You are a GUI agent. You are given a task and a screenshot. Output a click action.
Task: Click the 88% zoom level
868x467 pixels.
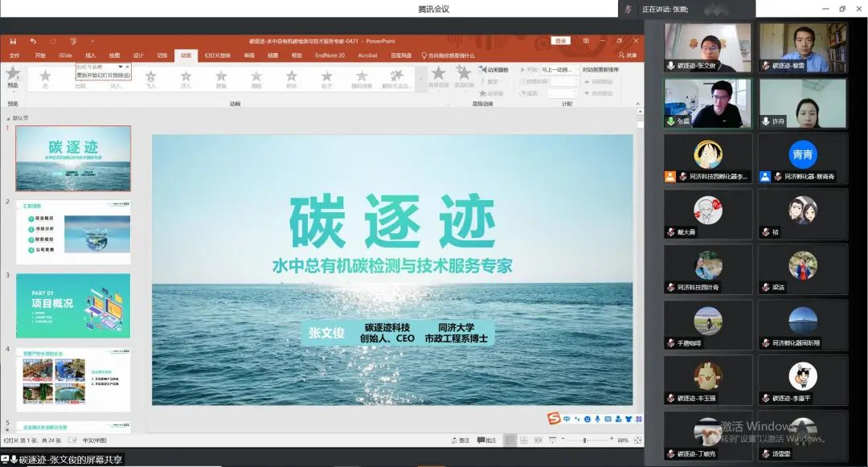tap(623, 440)
